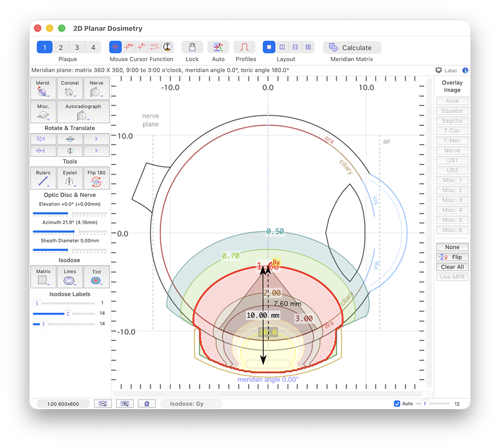Click the Lock padlock icon

click(192, 48)
